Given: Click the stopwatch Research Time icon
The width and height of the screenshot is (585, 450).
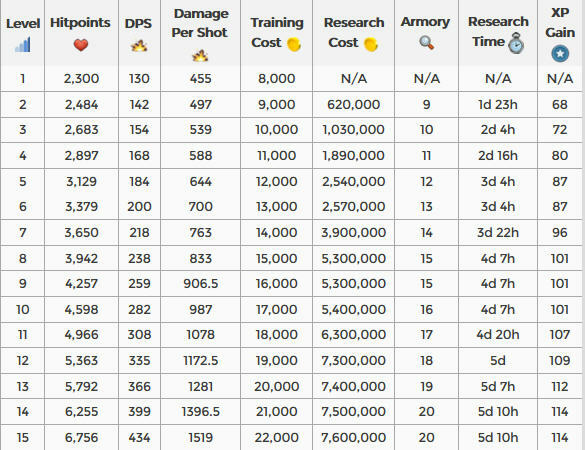Looking at the screenshot, I should pos(516,43).
